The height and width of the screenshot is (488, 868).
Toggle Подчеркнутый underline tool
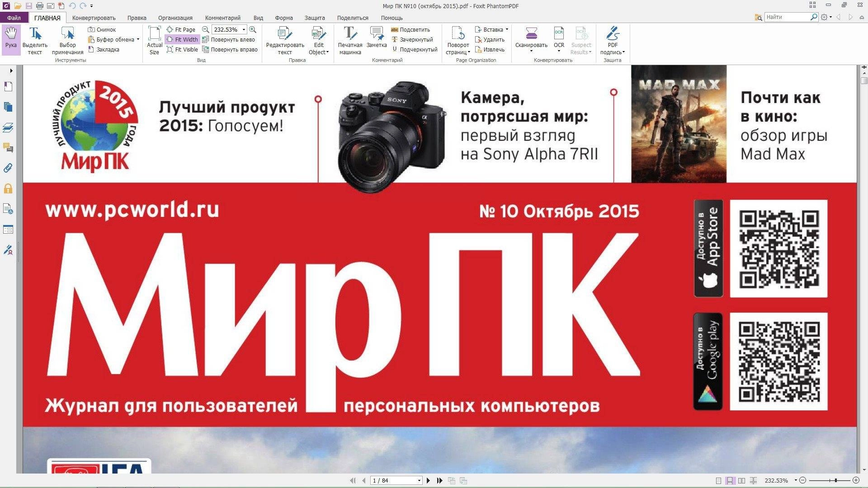pyautogui.click(x=414, y=49)
